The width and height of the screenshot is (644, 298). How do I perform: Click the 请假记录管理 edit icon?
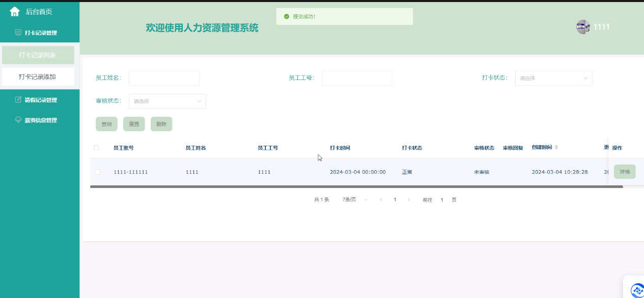(18, 99)
